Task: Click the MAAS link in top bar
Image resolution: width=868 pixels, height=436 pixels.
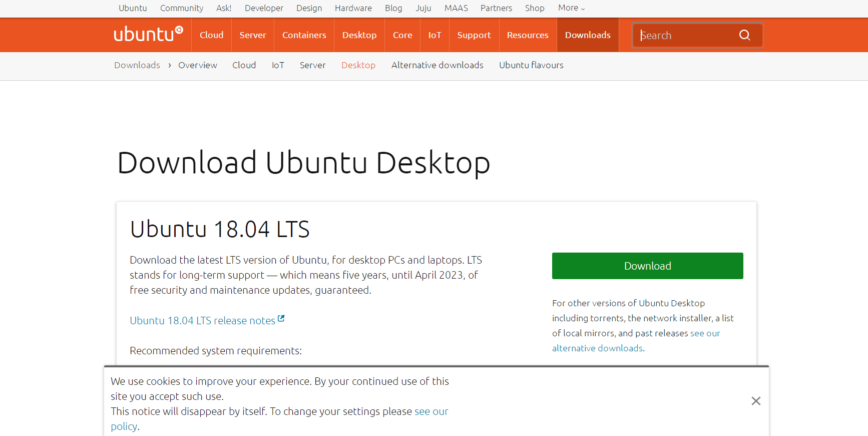Action: point(456,8)
